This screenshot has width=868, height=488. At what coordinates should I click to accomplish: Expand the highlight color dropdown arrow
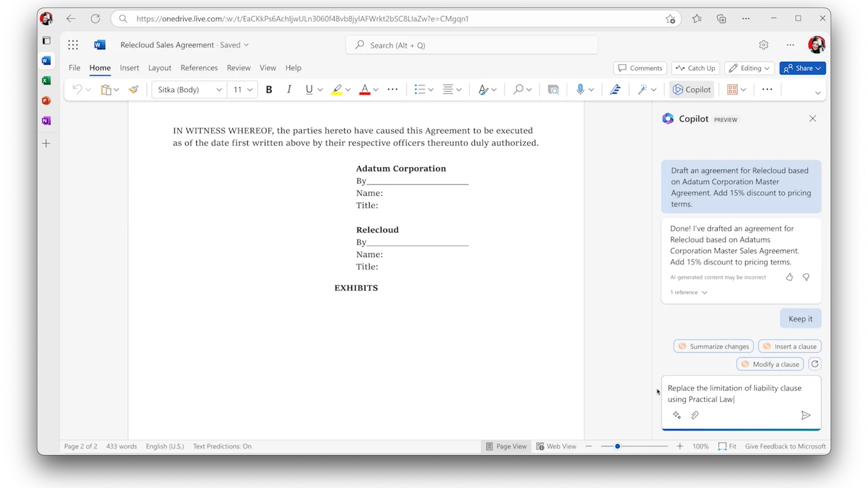pyautogui.click(x=348, y=90)
